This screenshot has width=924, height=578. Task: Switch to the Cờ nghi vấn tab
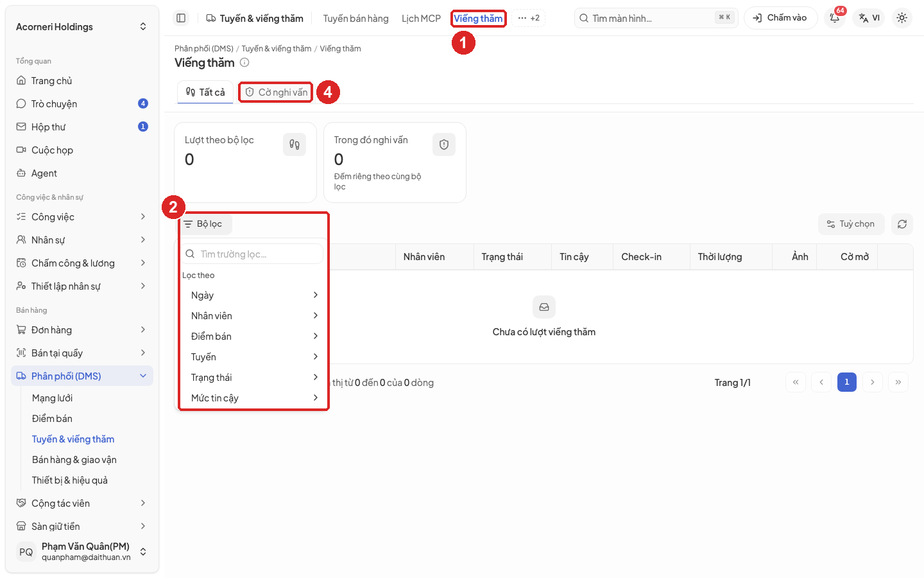click(276, 92)
